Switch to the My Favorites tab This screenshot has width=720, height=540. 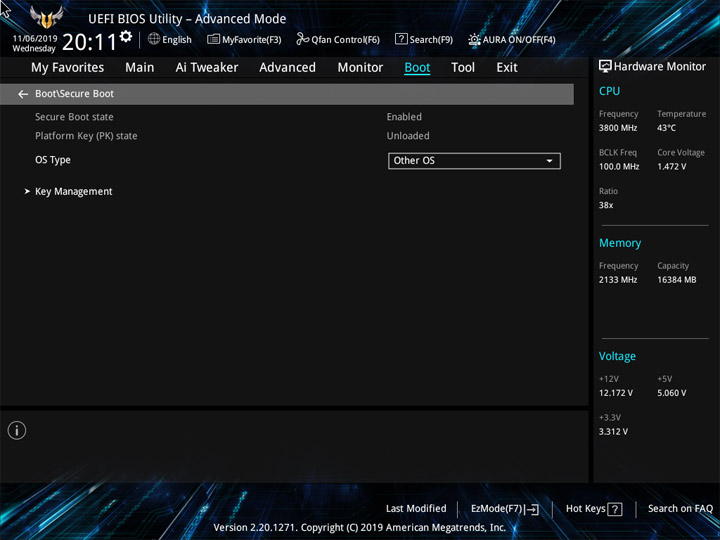point(68,68)
